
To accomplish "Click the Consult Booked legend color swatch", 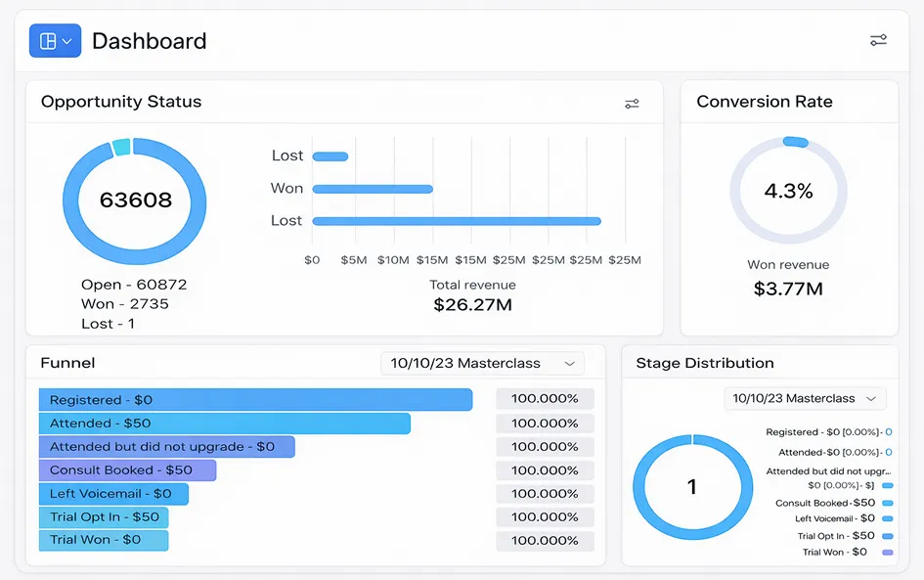I will click(887, 504).
